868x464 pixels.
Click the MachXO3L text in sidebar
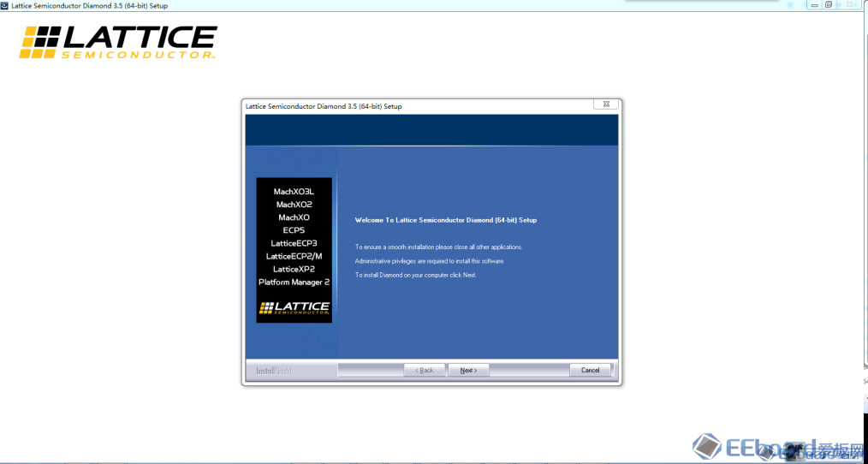294,192
